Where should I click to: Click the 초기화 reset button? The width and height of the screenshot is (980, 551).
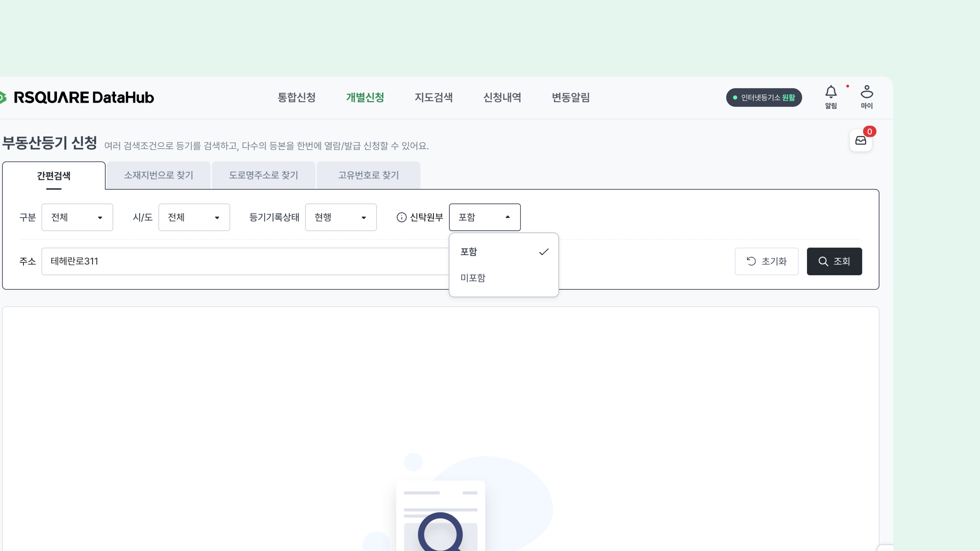766,261
